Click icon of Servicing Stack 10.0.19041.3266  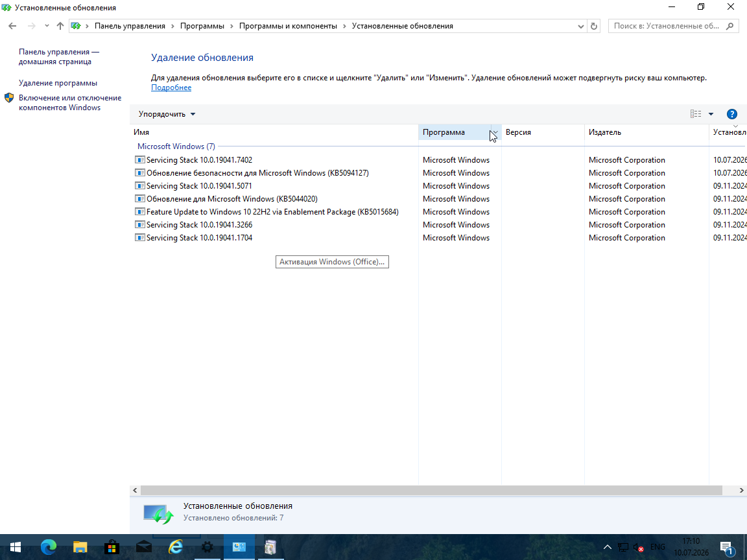click(x=139, y=225)
